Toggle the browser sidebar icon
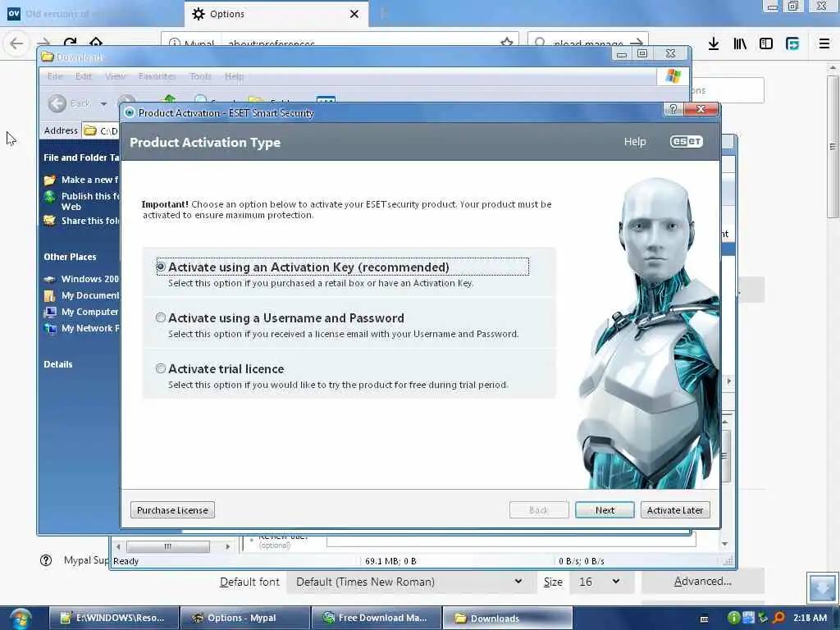This screenshot has height=630, width=840. pyautogui.click(x=766, y=44)
